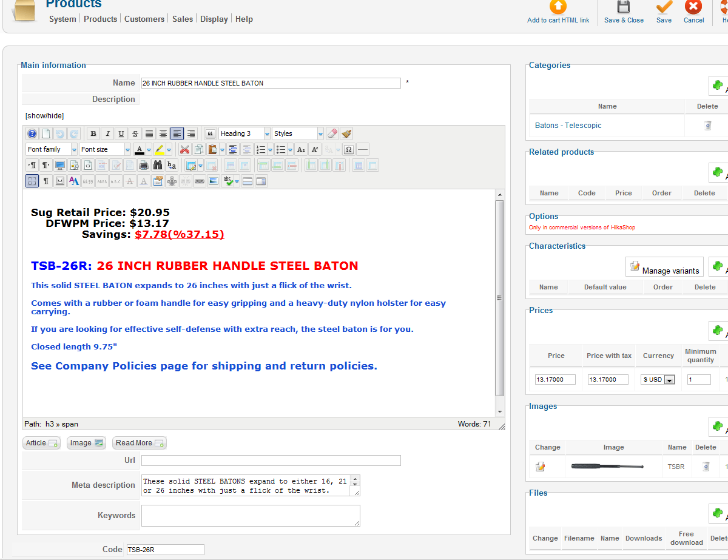Delete the Batons - Telescopic category
728x560 pixels.
pyautogui.click(x=707, y=126)
